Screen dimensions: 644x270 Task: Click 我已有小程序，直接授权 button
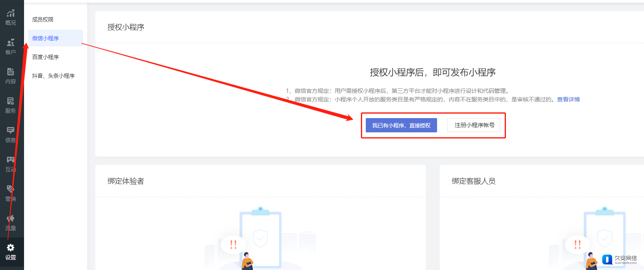[x=401, y=125]
